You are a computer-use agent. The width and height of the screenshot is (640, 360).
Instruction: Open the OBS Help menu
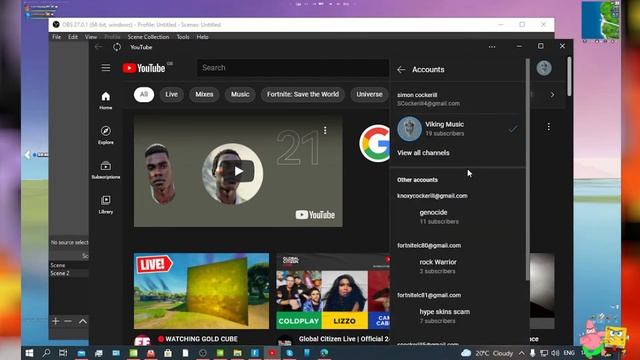pyautogui.click(x=202, y=37)
